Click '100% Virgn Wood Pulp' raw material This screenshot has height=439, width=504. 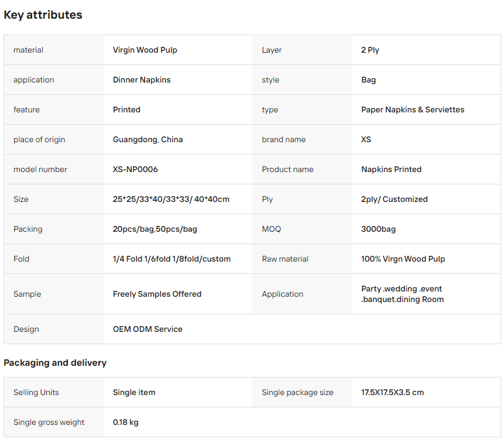(403, 259)
